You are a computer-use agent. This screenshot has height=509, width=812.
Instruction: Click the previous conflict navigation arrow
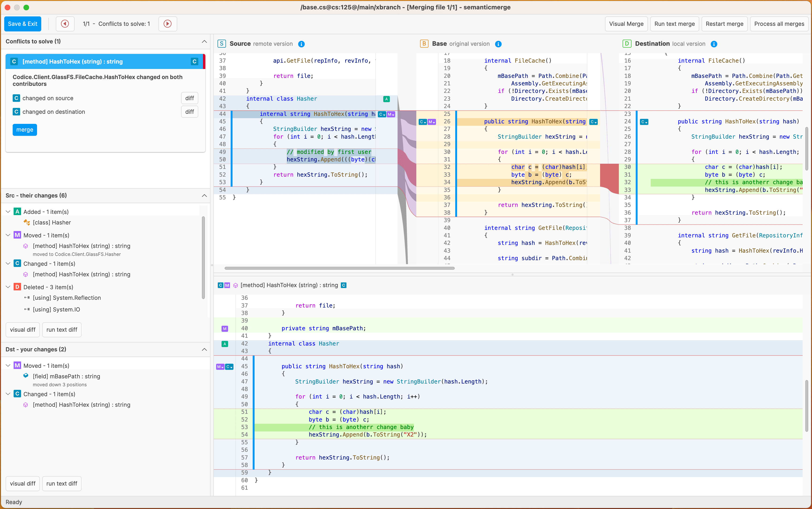pos(65,23)
